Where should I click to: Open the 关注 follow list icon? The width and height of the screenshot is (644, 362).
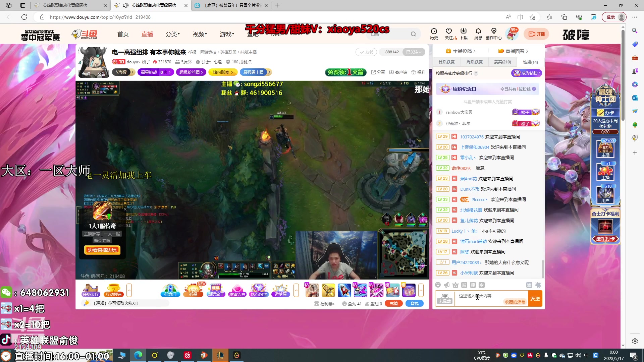pyautogui.click(x=449, y=34)
